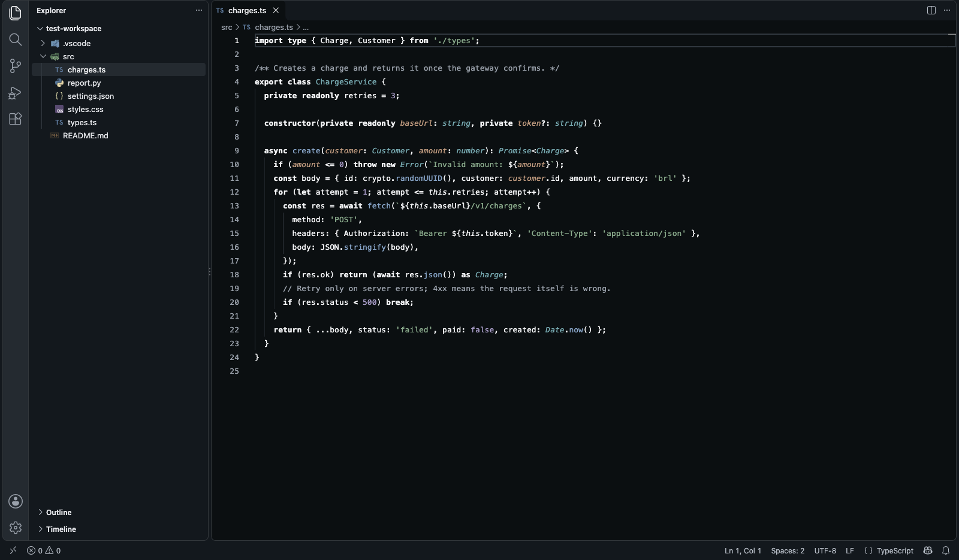This screenshot has width=959, height=560.
Task: Click the charges.ts breadcrumb segment
Action: pos(268,27)
